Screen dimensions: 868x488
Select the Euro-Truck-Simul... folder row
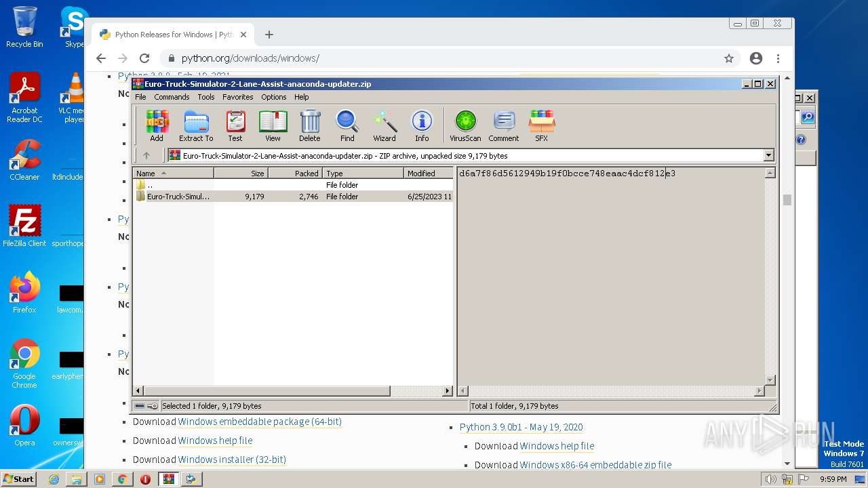click(x=293, y=197)
